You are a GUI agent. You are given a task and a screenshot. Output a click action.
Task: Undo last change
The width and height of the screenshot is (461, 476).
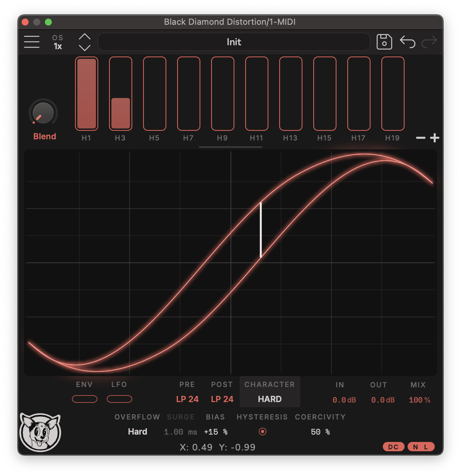point(408,41)
